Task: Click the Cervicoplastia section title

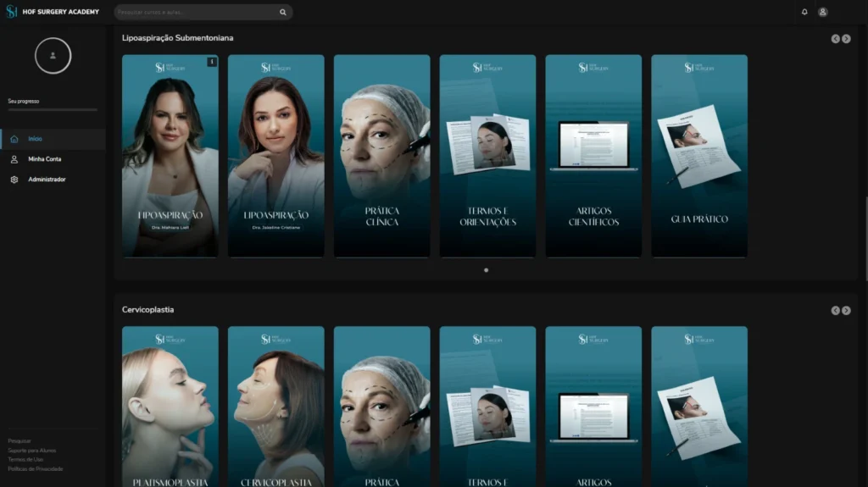Action: click(x=147, y=310)
